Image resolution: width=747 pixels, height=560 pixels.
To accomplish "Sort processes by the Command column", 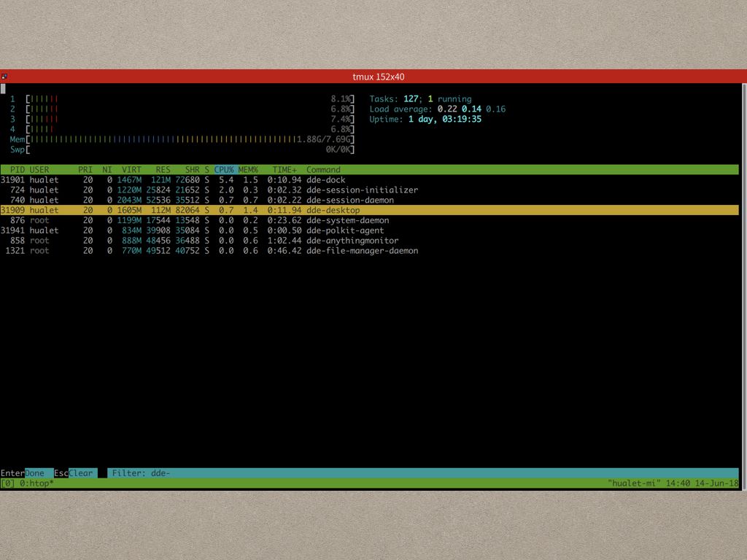I will 321,169.
